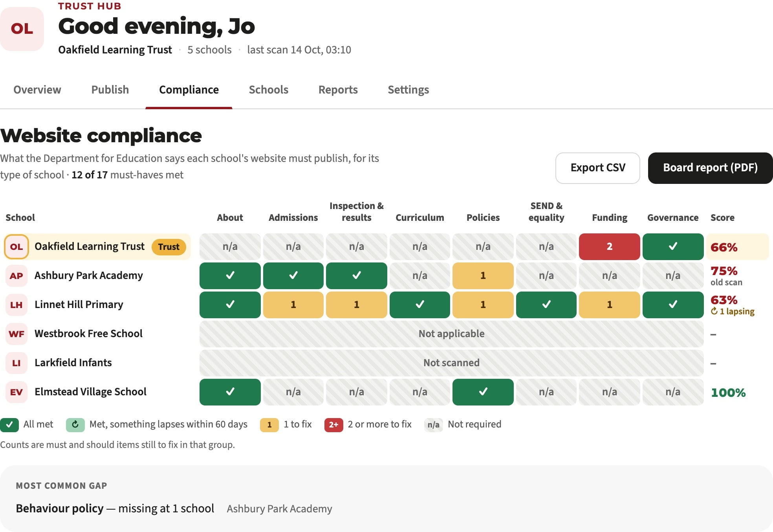Screen dimensions: 773x532
Task: Open the Reports tab
Action: coord(338,90)
